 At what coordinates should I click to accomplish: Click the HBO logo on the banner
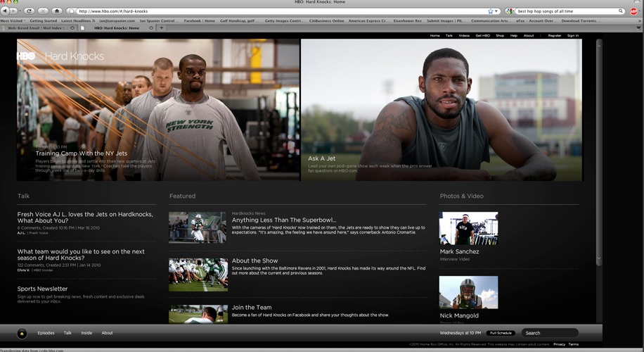point(27,56)
